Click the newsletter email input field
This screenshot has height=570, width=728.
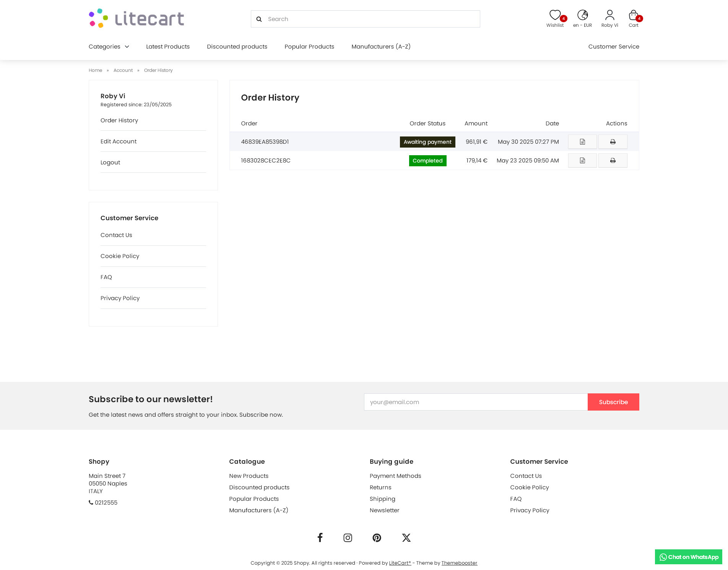pyautogui.click(x=476, y=402)
